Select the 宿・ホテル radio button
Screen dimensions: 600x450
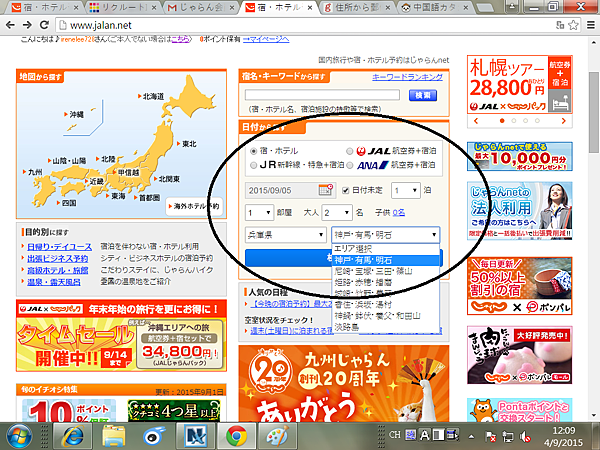(x=253, y=151)
